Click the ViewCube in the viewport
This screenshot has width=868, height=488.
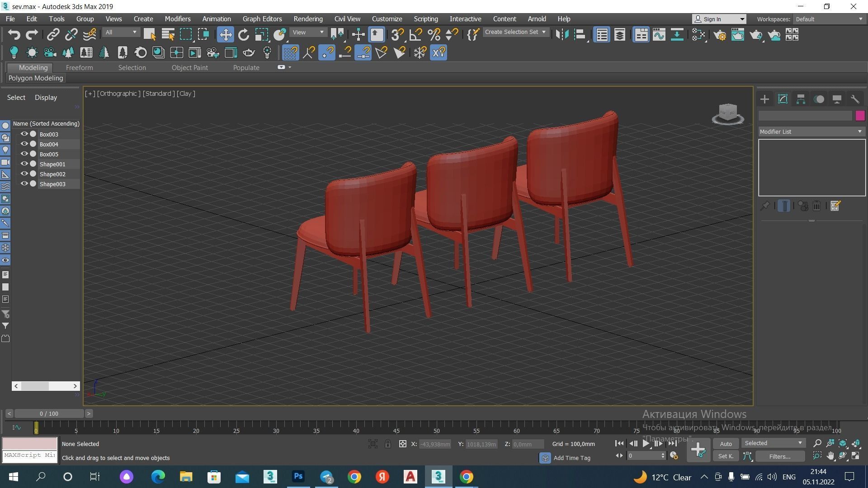click(727, 113)
